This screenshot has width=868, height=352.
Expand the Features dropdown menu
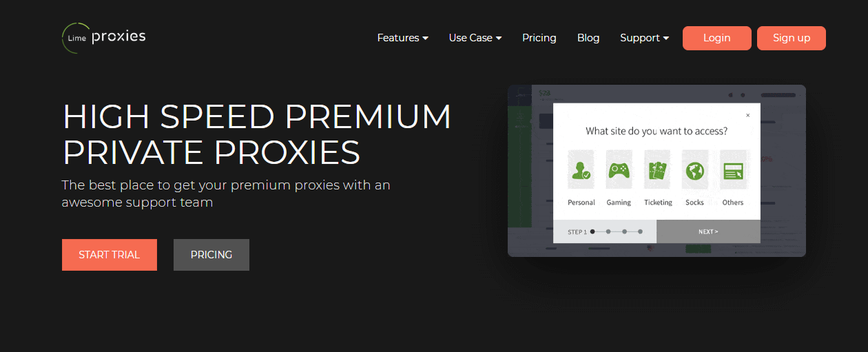403,38
